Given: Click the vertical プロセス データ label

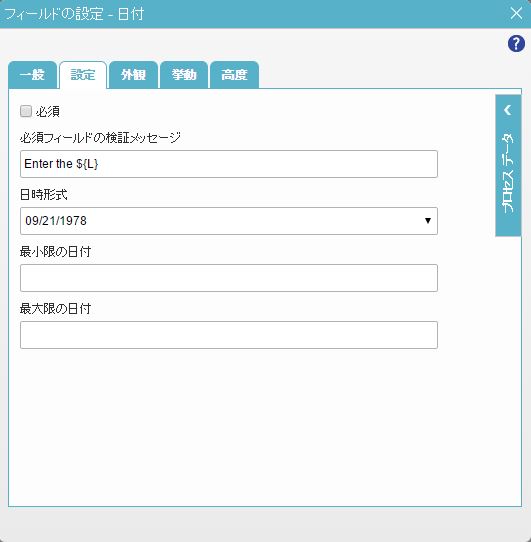Looking at the screenshot, I should (508, 173).
